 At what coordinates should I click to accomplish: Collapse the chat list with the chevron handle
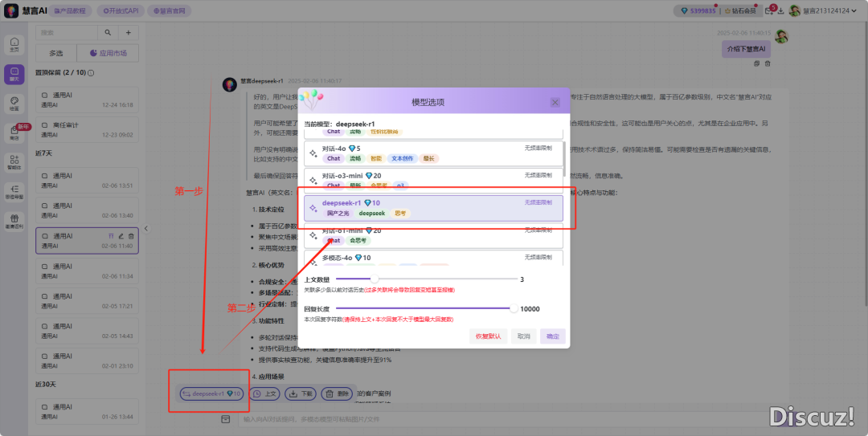146,228
